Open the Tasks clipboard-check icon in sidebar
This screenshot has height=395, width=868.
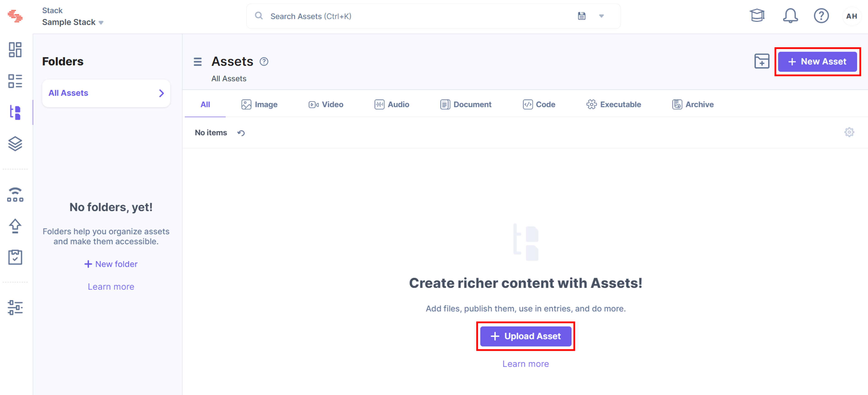pyautogui.click(x=15, y=257)
